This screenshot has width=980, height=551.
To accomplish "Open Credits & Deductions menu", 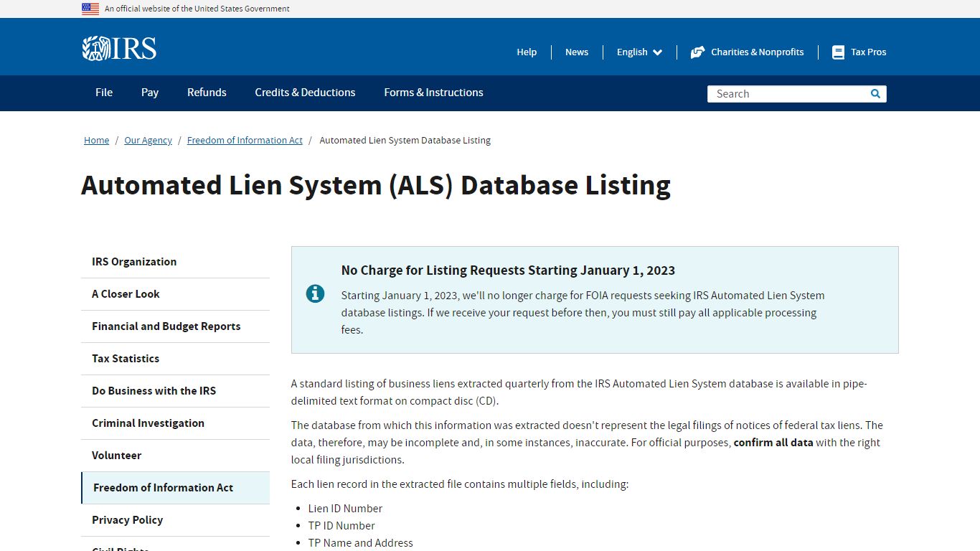I will (305, 93).
